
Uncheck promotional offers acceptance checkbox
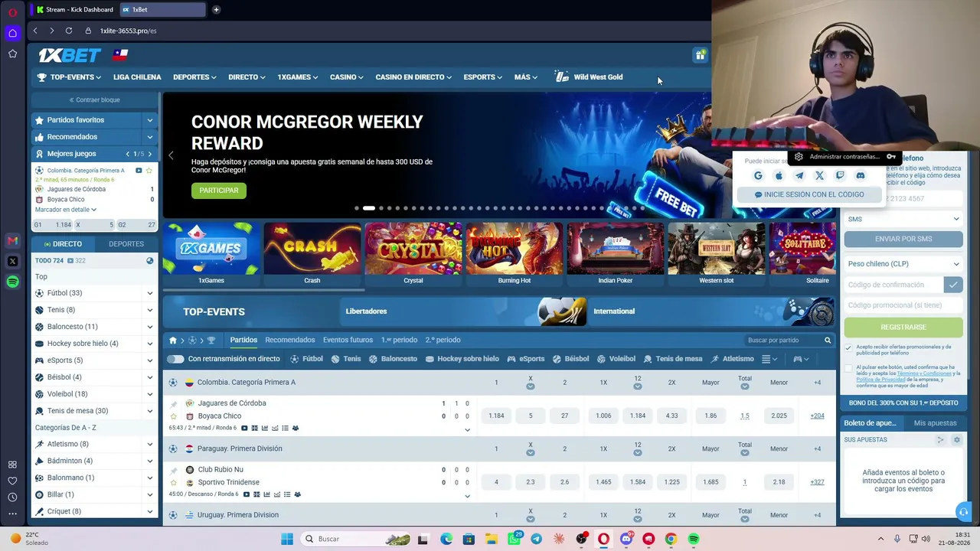848,348
